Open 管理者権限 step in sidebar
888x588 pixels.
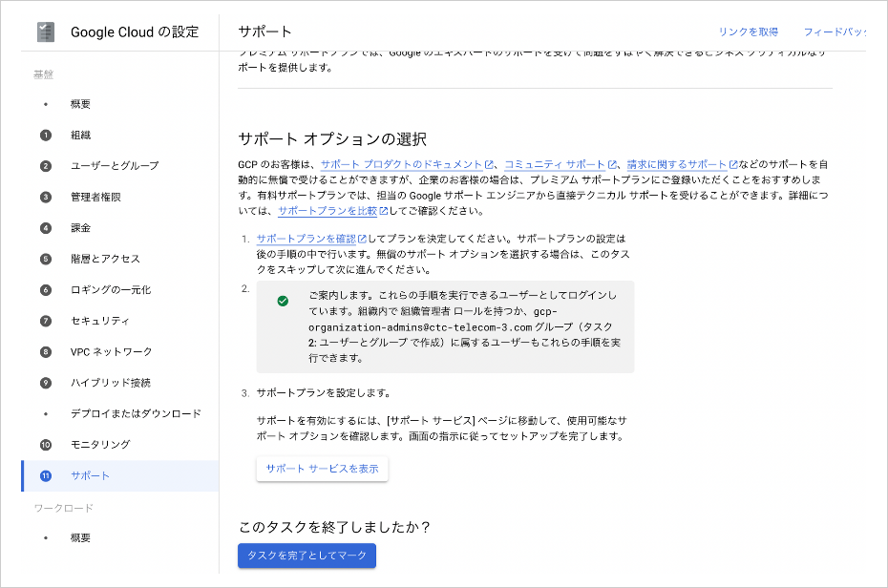coord(95,197)
